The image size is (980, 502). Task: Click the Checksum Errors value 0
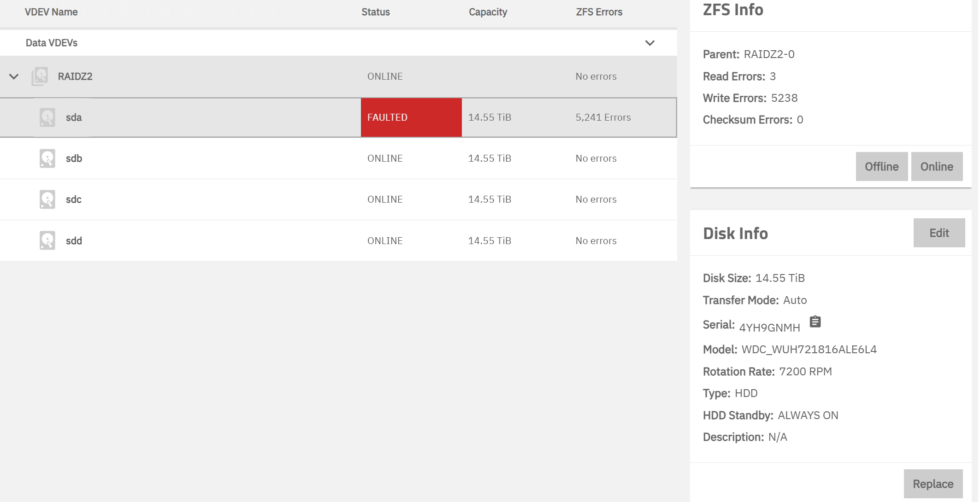(x=800, y=120)
